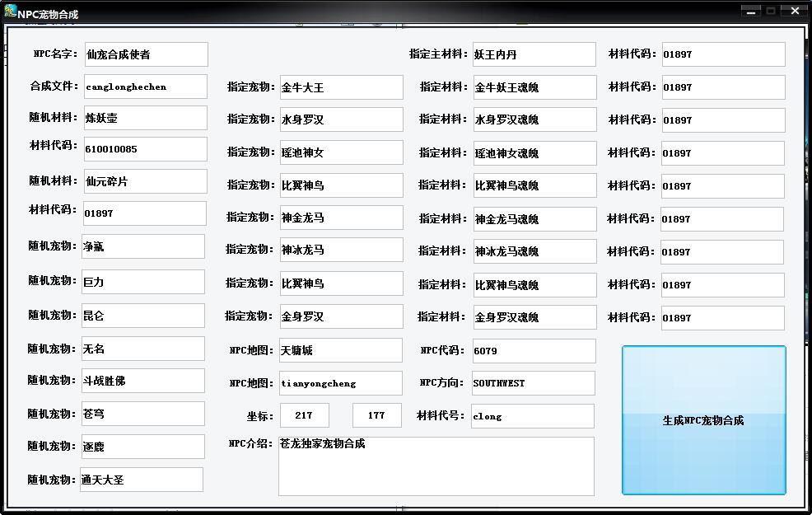Close the NPC宠物合成 window
The image size is (812, 515).
(795, 11)
